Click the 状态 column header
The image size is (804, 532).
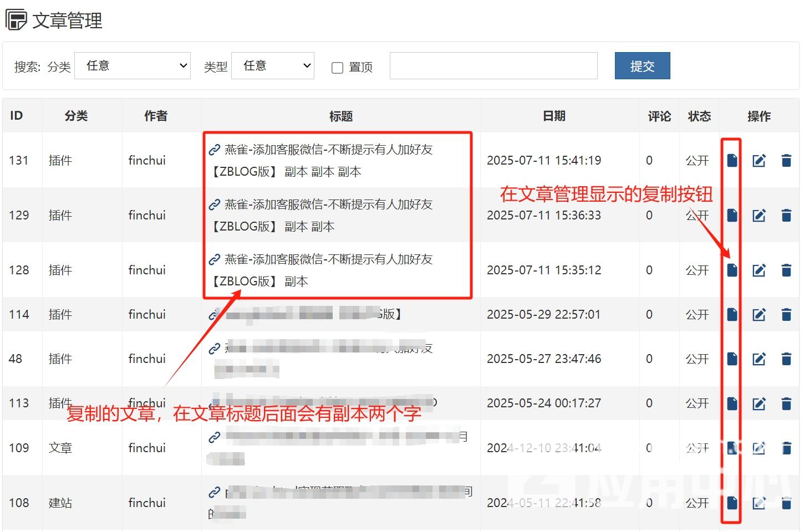(x=699, y=116)
